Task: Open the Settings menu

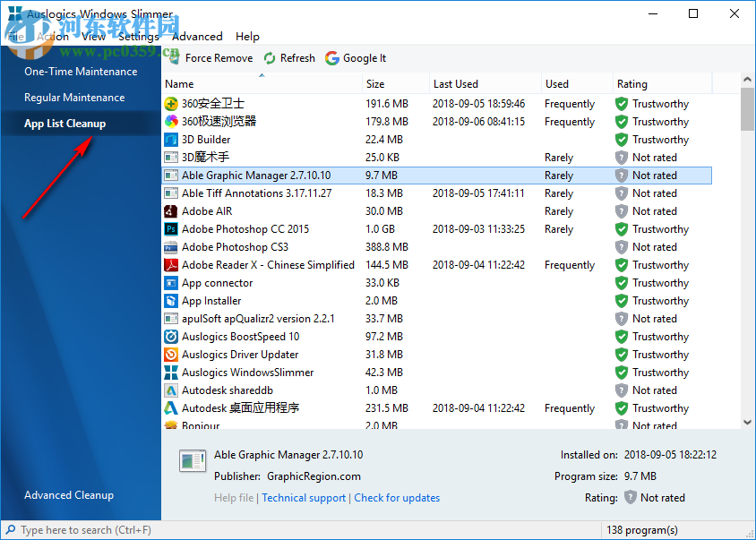Action: point(138,37)
